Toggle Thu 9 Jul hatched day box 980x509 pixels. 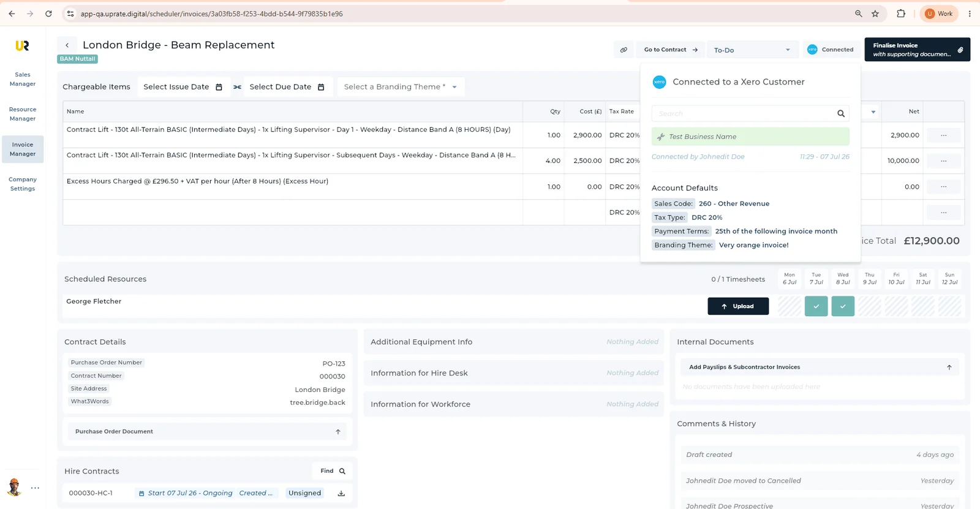tap(870, 306)
